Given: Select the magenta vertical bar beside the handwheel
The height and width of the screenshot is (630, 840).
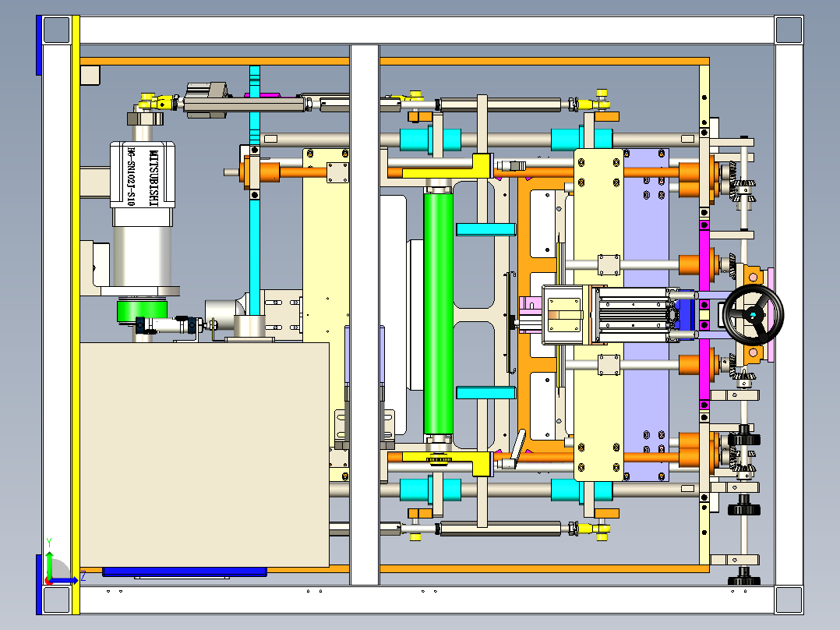Looking at the screenshot, I should (x=704, y=313).
